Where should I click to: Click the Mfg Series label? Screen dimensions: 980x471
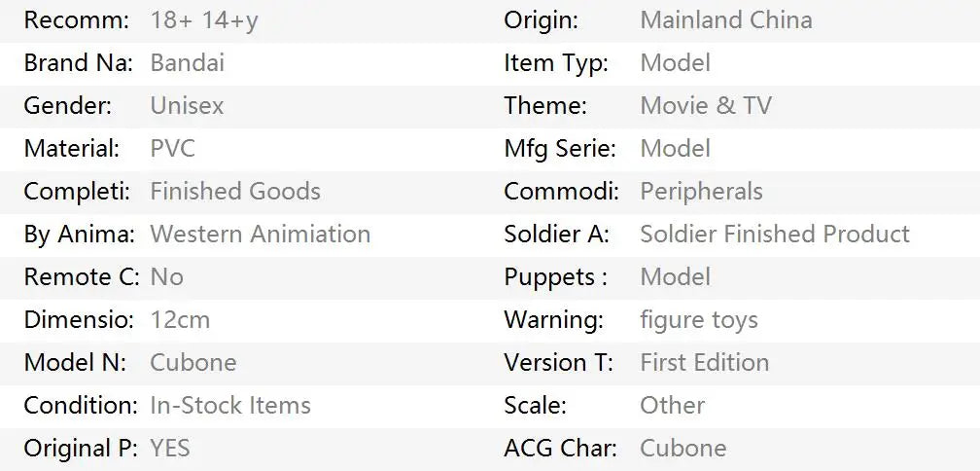559,149
